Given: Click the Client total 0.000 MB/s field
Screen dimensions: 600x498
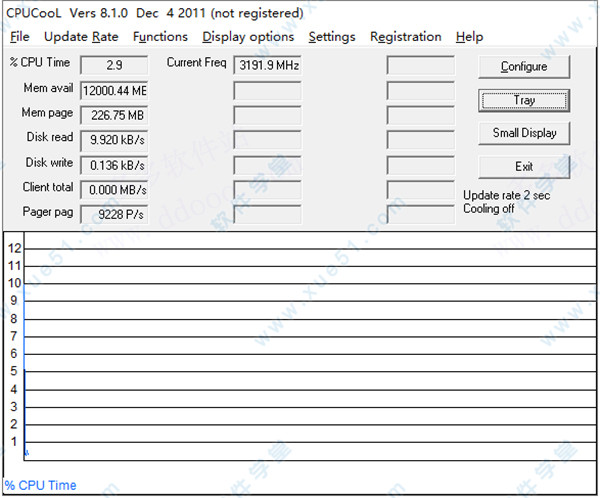Looking at the screenshot, I should coord(114,190).
